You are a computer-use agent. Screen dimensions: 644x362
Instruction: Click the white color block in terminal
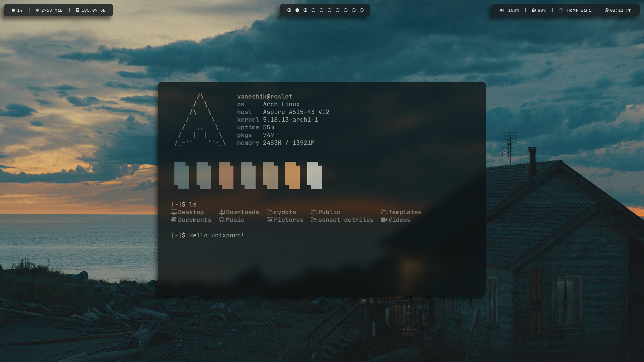click(315, 176)
